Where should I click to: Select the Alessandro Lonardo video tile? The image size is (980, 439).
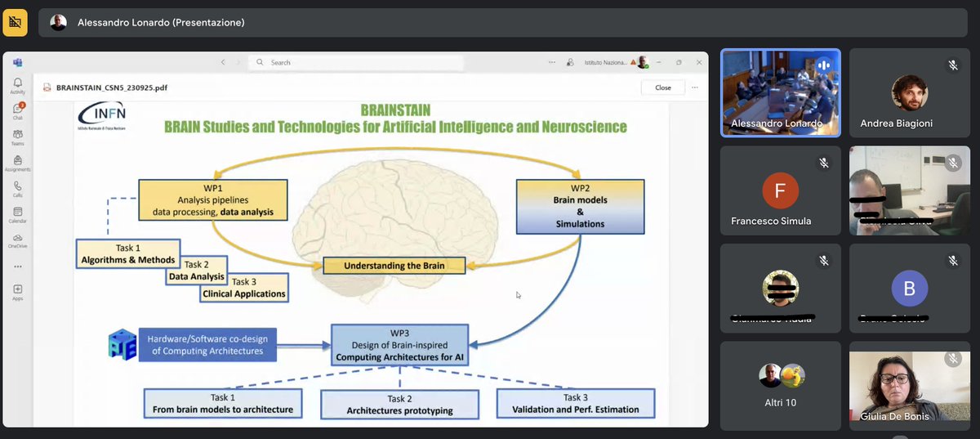pyautogui.click(x=780, y=92)
